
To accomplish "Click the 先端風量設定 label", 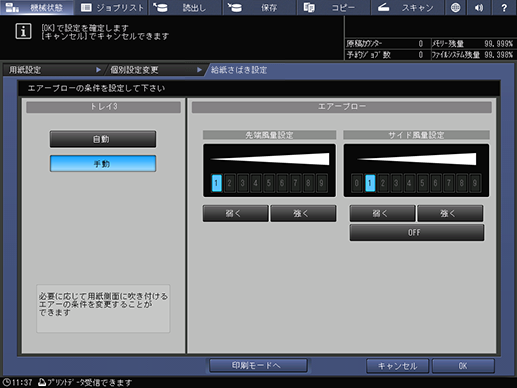I will (269, 135).
